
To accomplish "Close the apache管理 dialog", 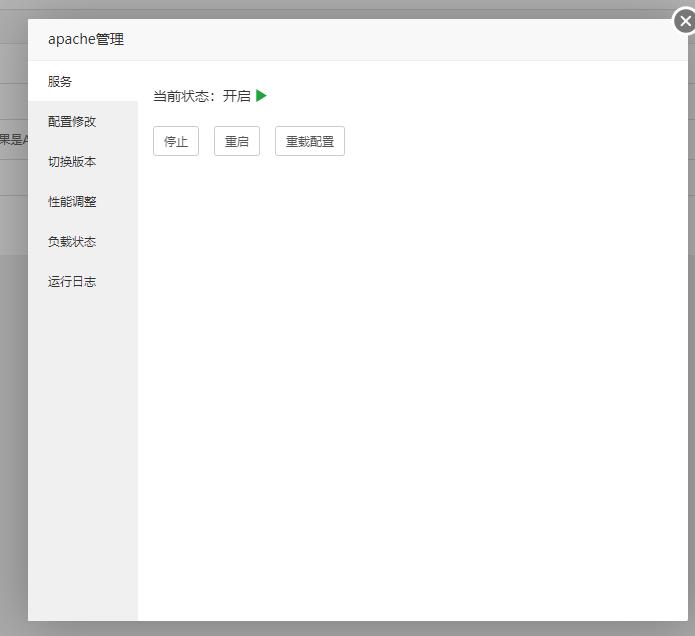I will (x=684, y=21).
